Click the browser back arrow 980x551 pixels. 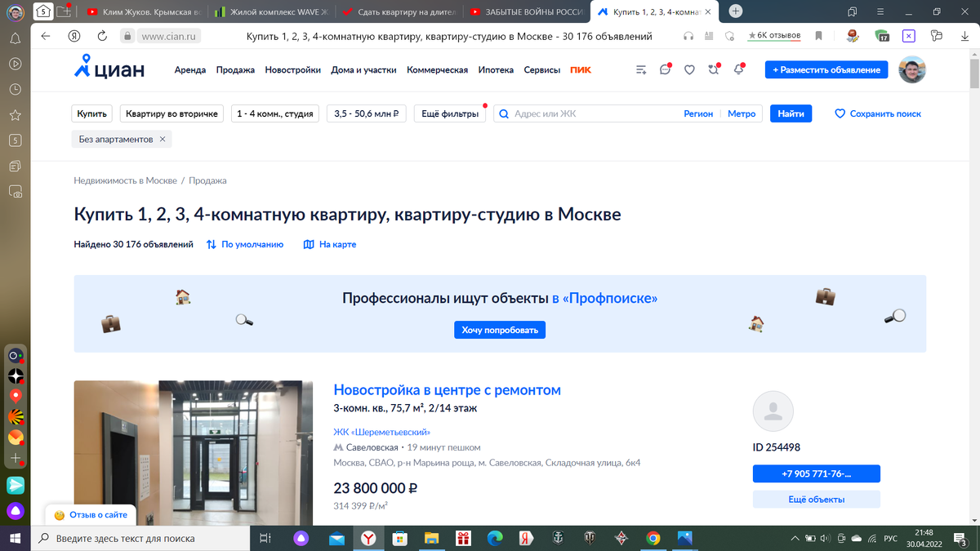point(46,36)
